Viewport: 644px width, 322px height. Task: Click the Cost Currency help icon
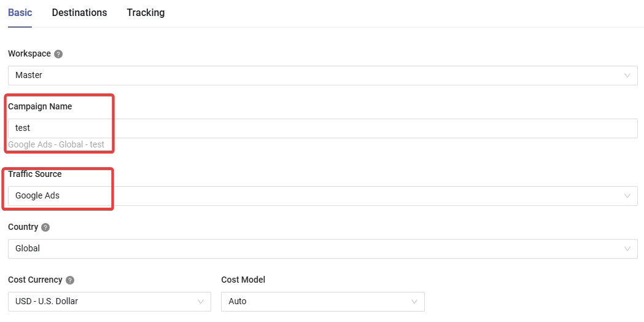point(70,280)
